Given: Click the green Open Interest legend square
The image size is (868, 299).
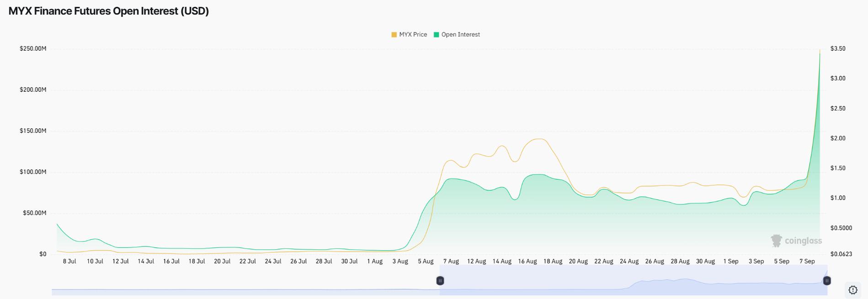Looking at the screenshot, I should 436,35.
